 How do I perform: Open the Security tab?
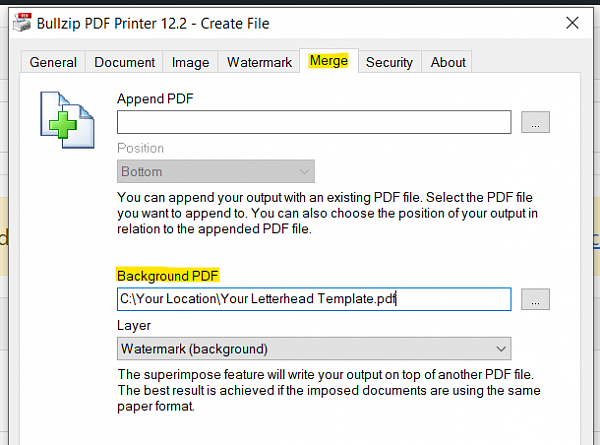(x=389, y=62)
